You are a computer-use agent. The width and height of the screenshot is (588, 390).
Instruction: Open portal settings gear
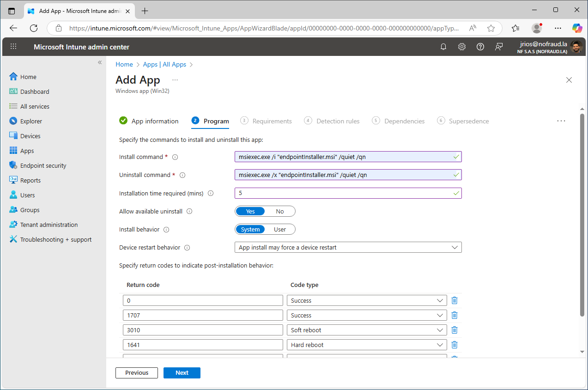coord(462,47)
